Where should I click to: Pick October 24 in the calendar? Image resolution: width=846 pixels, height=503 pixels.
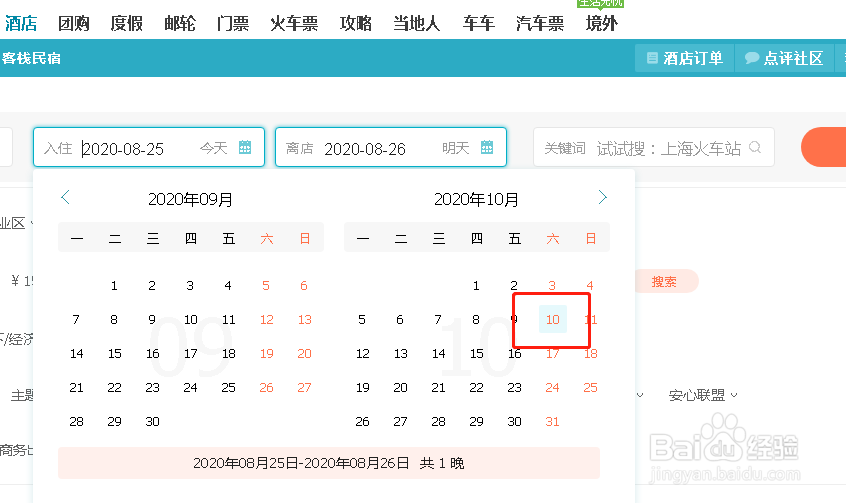552,388
